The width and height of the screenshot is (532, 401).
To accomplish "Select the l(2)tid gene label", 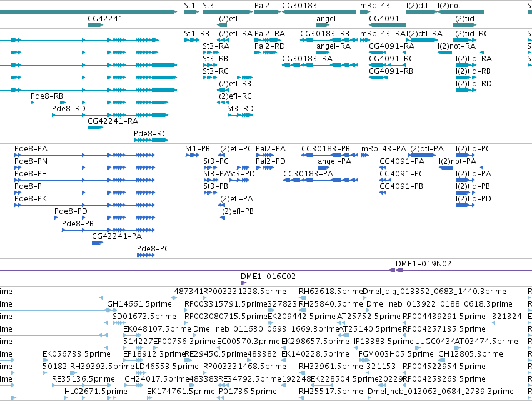I will click(x=464, y=19).
